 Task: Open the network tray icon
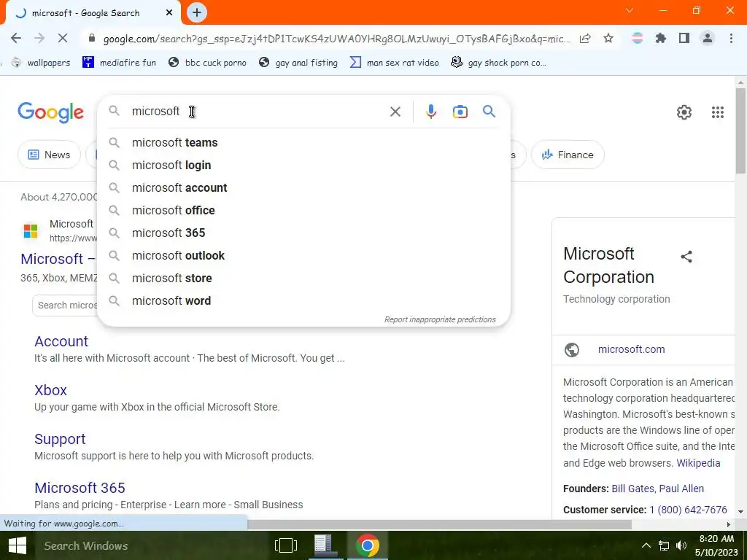click(x=664, y=545)
